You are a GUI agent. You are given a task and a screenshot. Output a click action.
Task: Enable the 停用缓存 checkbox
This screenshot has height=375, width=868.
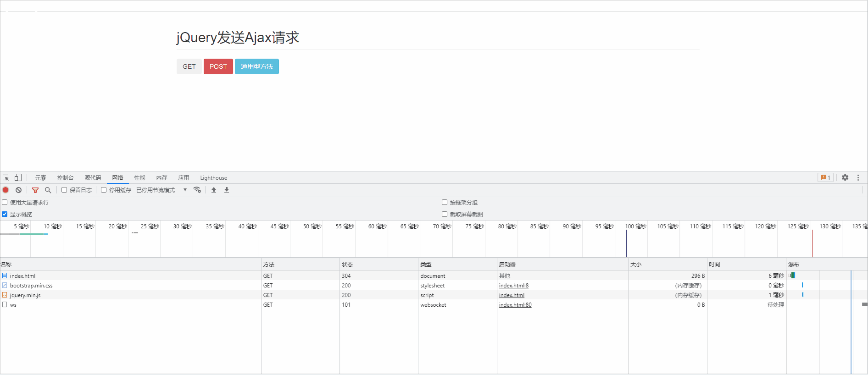(x=104, y=190)
